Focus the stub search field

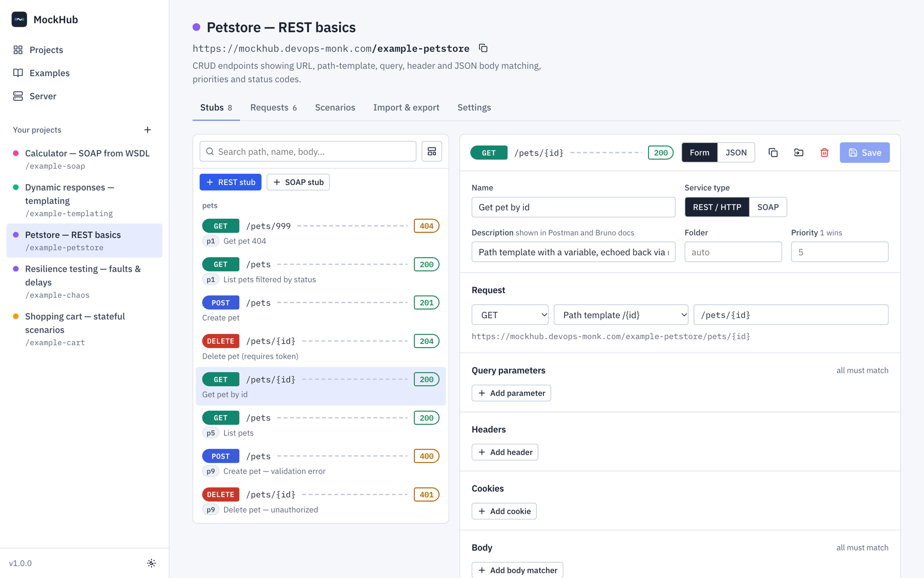pos(308,151)
